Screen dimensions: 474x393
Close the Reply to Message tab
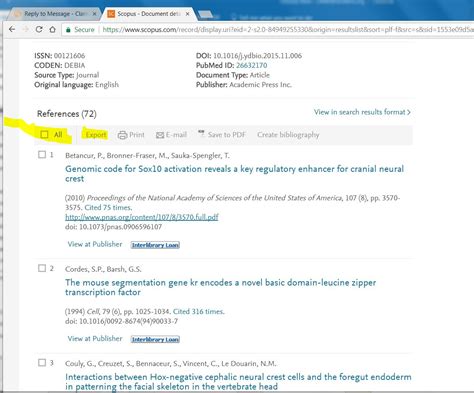94,14
